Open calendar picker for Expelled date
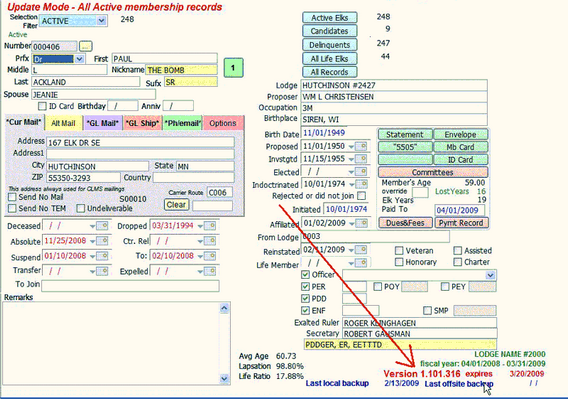The image size is (568, 399). 210,271
